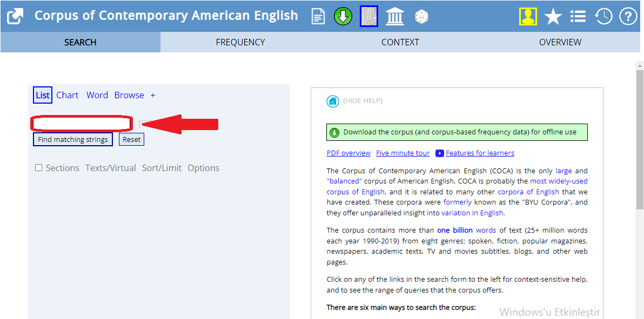Click the Find matching strings button

(x=73, y=140)
